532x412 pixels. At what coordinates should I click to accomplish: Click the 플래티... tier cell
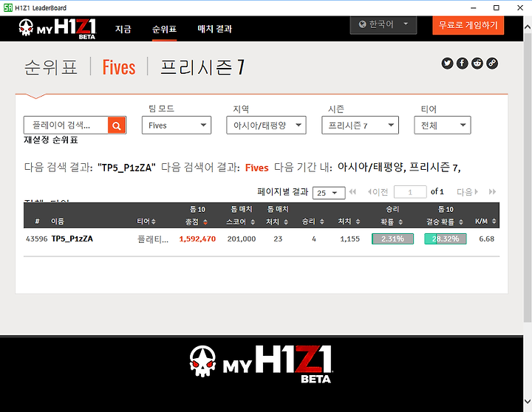(x=153, y=239)
